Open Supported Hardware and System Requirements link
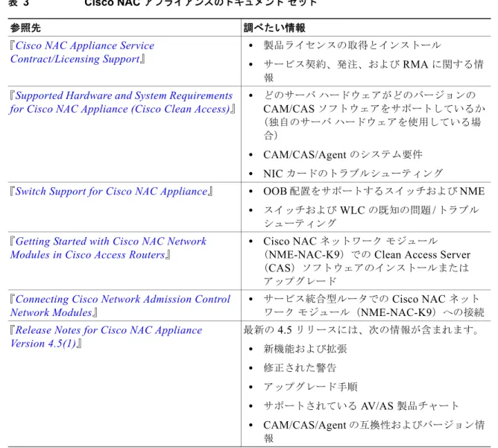The height and width of the screenshot is (448, 498). click(121, 102)
